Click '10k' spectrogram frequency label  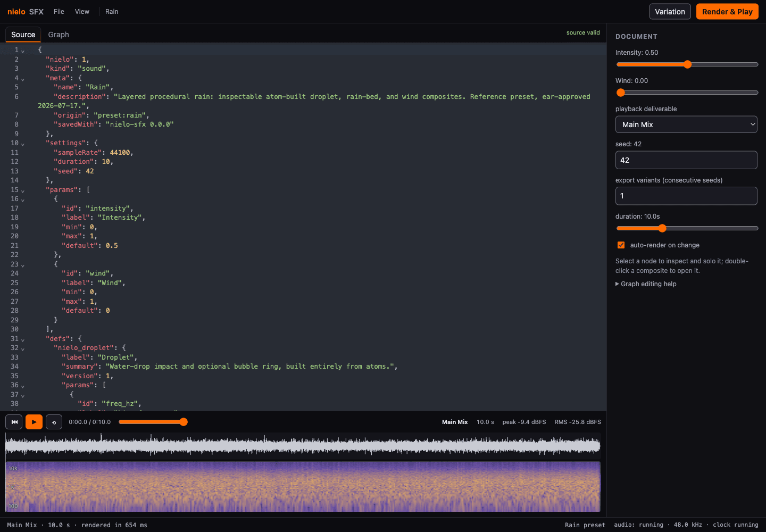click(13, 469)
